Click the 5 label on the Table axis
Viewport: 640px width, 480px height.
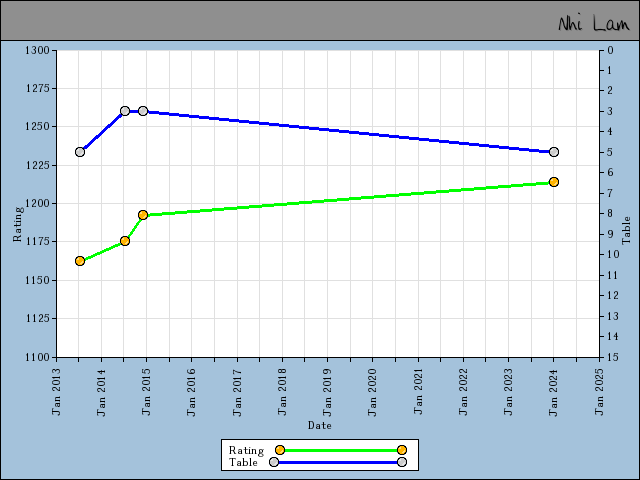pos(610,152)
